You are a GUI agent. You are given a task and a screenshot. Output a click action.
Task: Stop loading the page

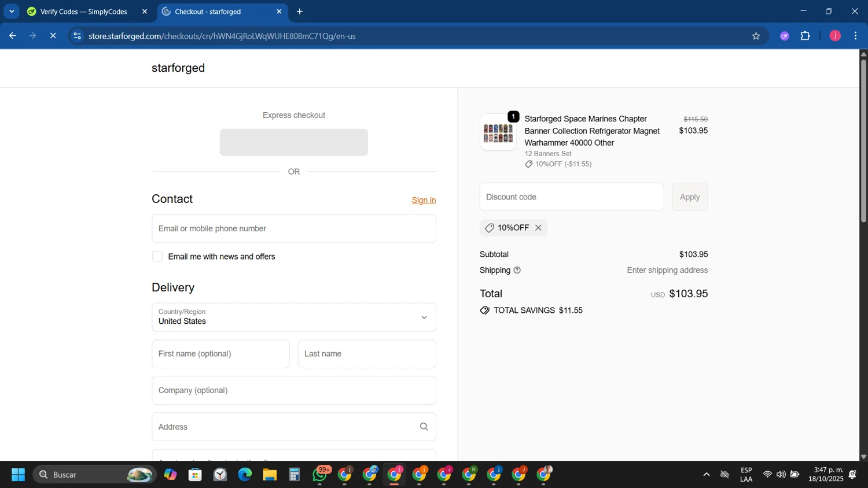tap(53, 36)
